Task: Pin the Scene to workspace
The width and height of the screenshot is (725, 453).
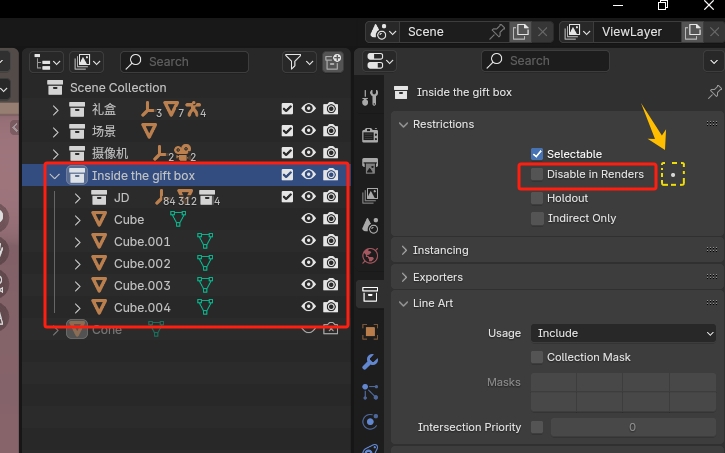Action: tap(498, 32)
